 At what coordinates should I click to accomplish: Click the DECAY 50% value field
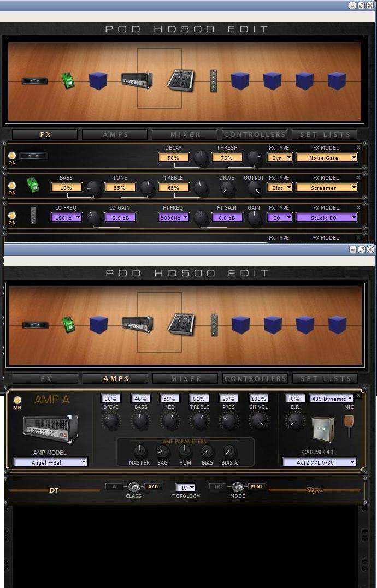[173, 158]
